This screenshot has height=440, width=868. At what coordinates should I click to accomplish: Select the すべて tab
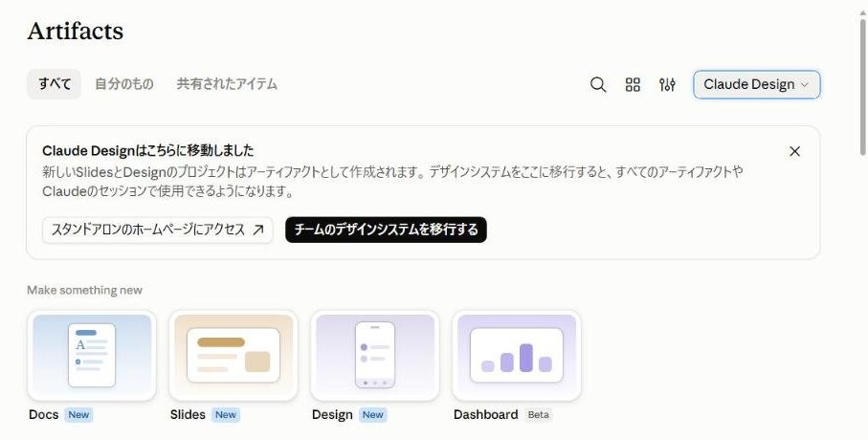click(55, 84)
